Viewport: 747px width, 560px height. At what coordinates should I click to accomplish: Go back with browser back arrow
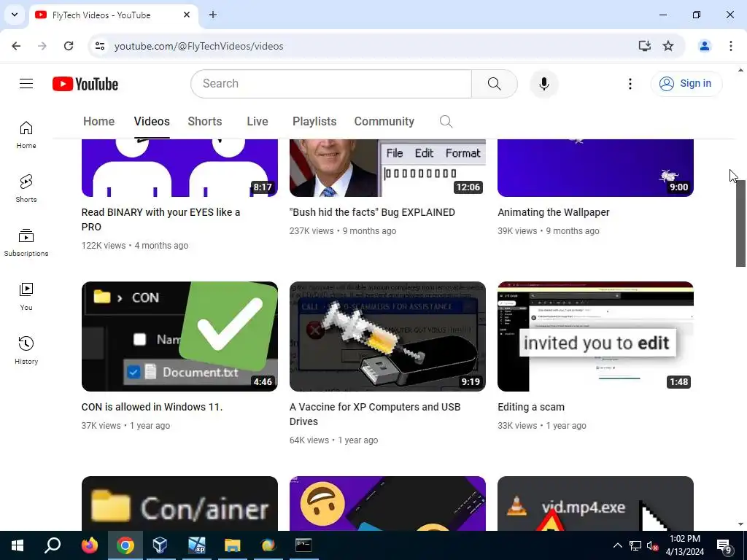16,46
